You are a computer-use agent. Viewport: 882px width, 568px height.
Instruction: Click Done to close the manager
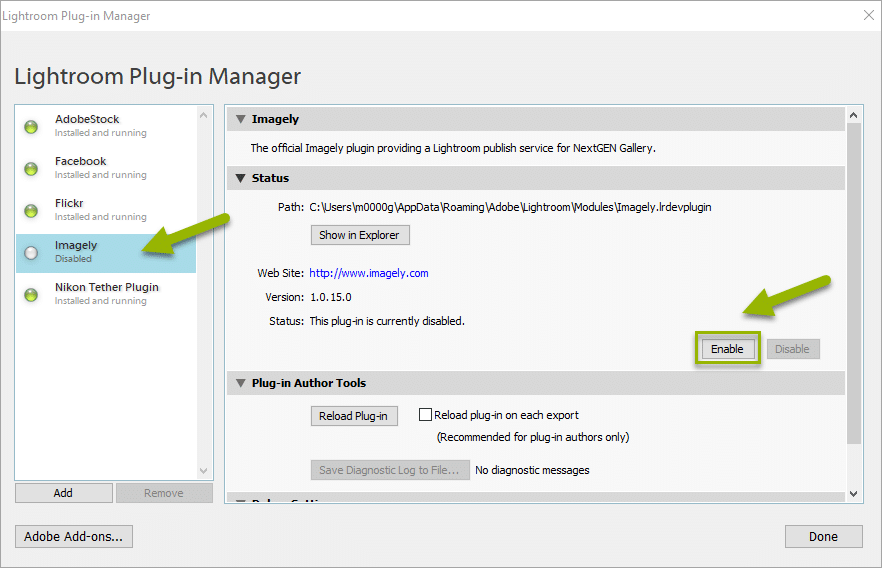click(823, 537)
